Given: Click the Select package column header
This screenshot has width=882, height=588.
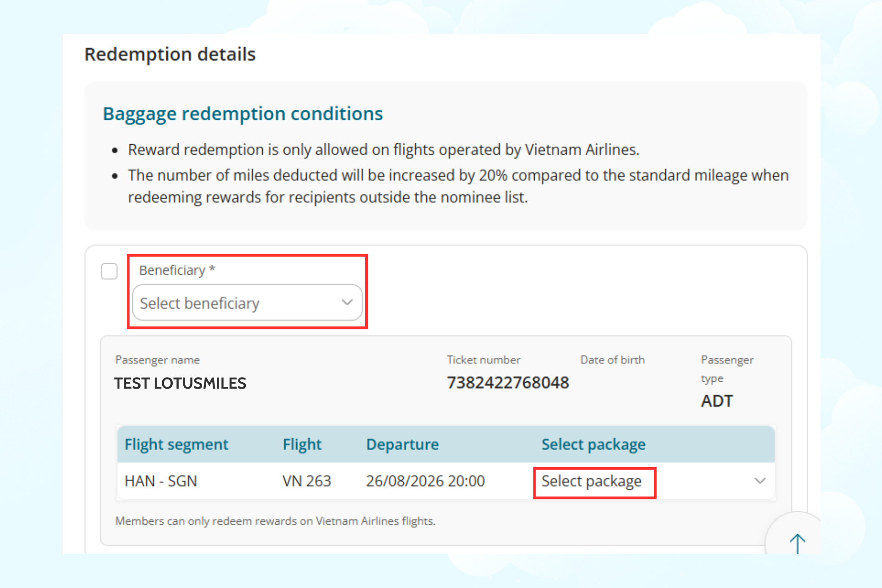Looking at the screenshot, I should pyautogui.click(x=594, y=444).
